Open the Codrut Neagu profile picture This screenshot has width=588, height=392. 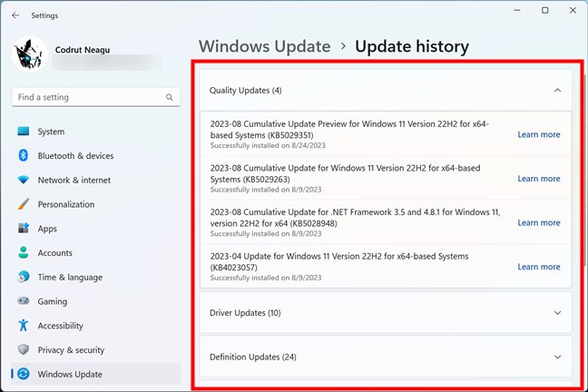(30, 54)
